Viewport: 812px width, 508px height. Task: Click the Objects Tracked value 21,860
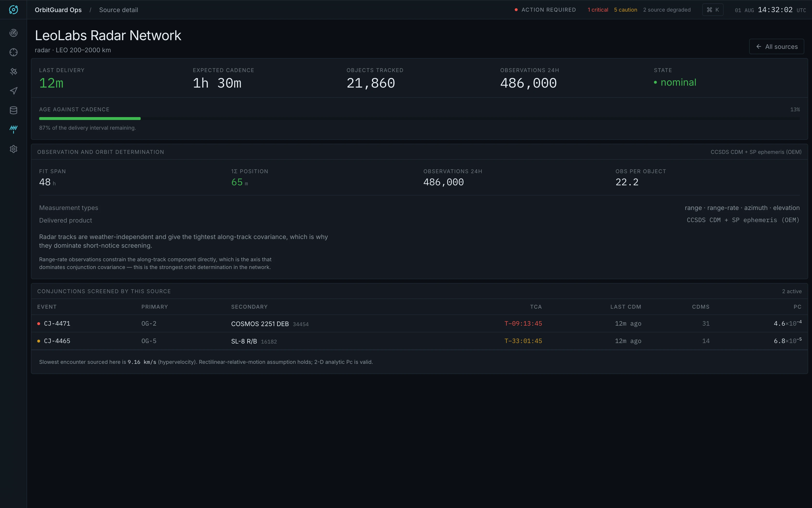pyautogui.click(x=371, y=83)
